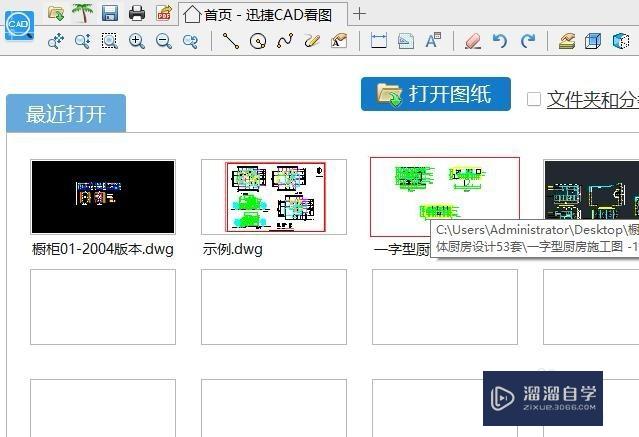
Task: Select the freehand pencil tool
Action: pos(312,41)
